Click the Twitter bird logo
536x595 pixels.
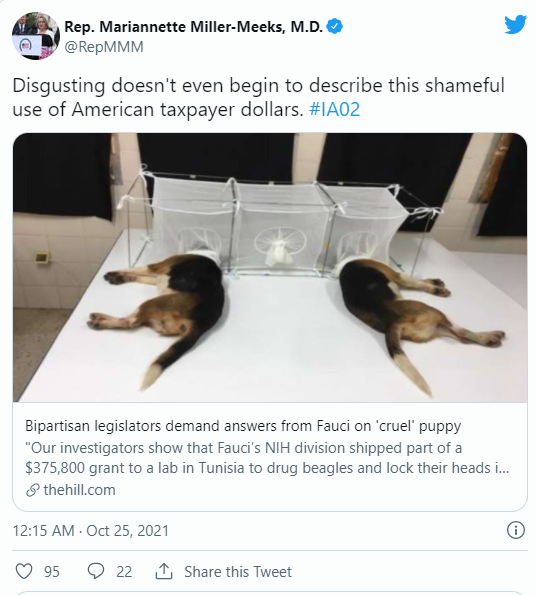pos(516,24)
